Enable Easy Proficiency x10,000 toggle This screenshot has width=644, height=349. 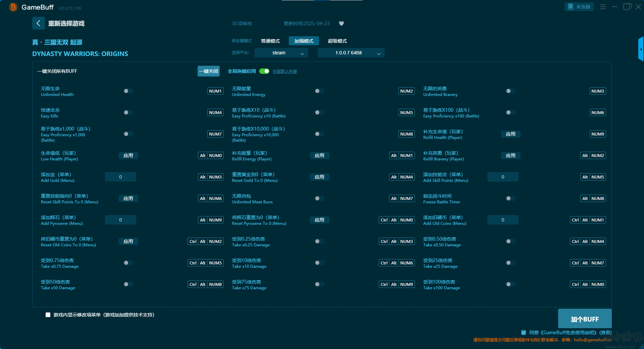(x=319, y=134)
